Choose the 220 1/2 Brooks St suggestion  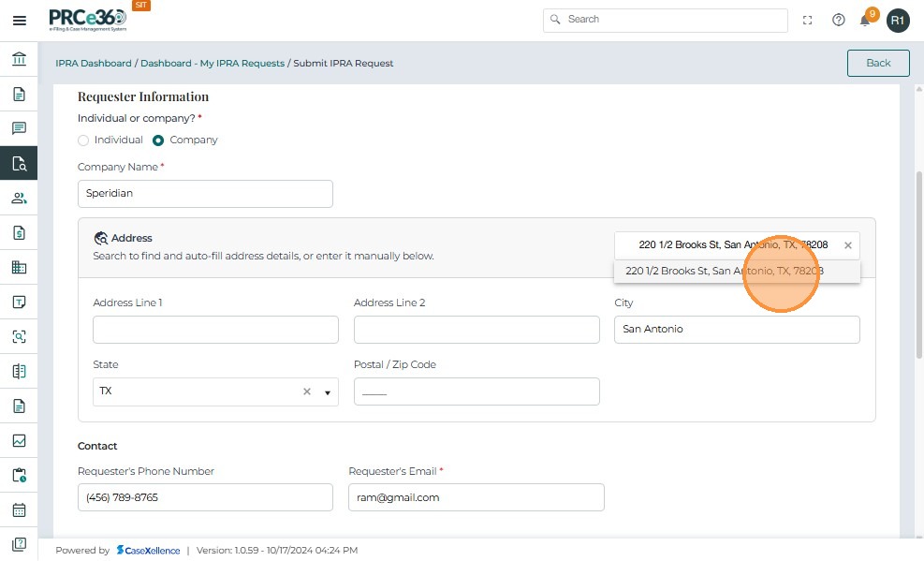(x=725, y=271)
